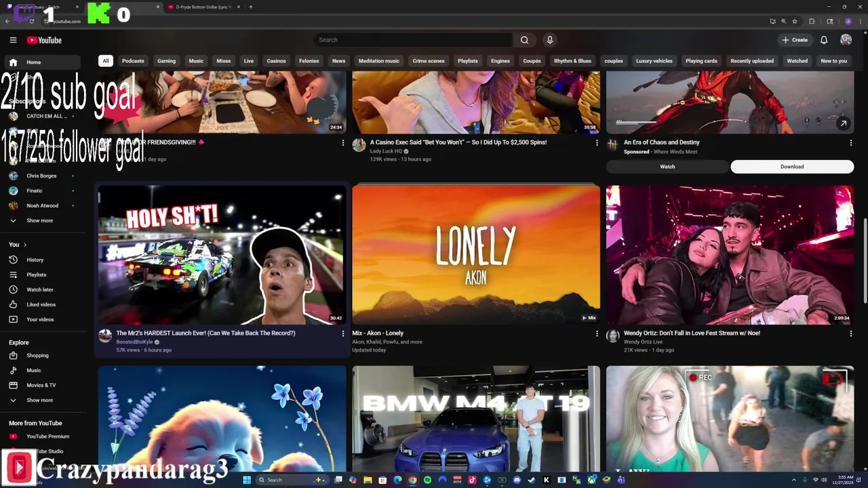Click the Watch button on sponsored ad
Image resolution: width=868 pixels, height=488 pixels.
[668, 167]
